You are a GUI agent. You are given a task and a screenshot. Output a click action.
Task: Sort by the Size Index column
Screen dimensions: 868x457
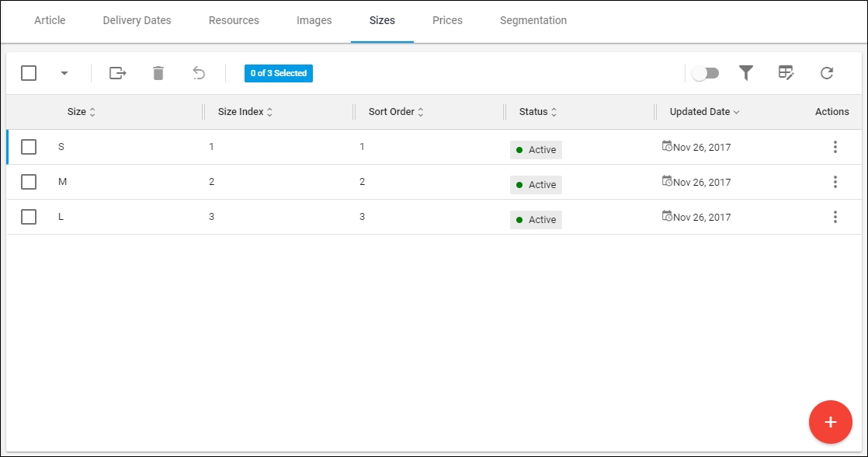point(245,111)
